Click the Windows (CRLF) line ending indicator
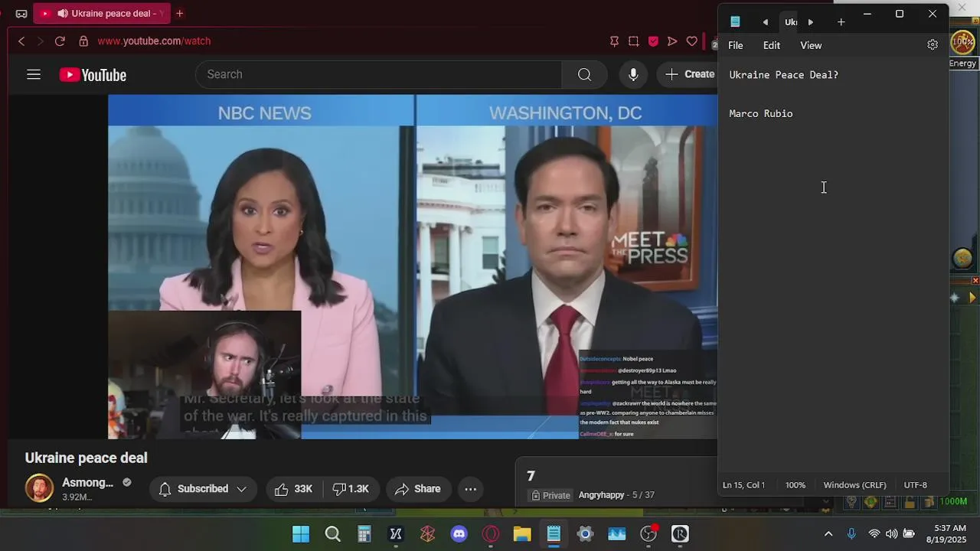The height and width of the screenshot is (551, 980). point(854,485)
